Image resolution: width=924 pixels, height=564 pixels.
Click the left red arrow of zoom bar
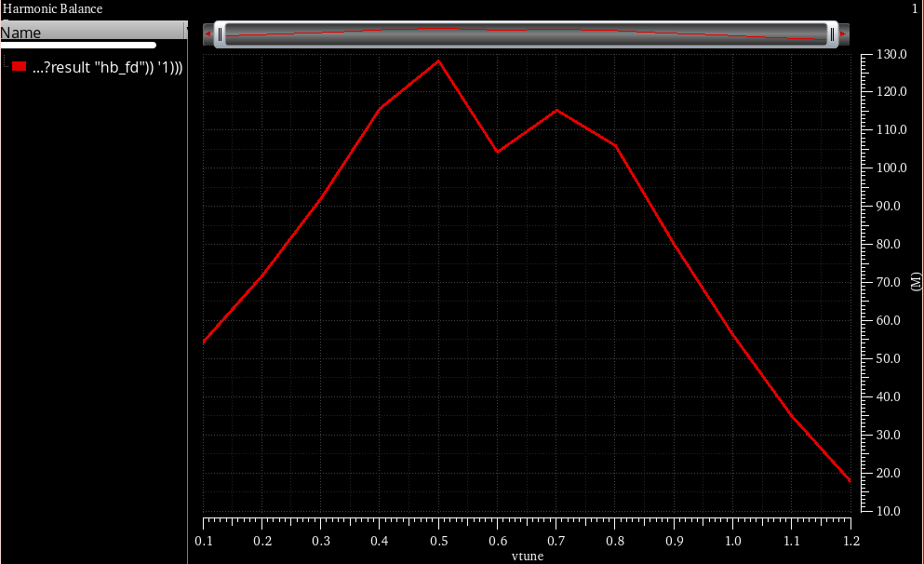[x=208, y=34]
